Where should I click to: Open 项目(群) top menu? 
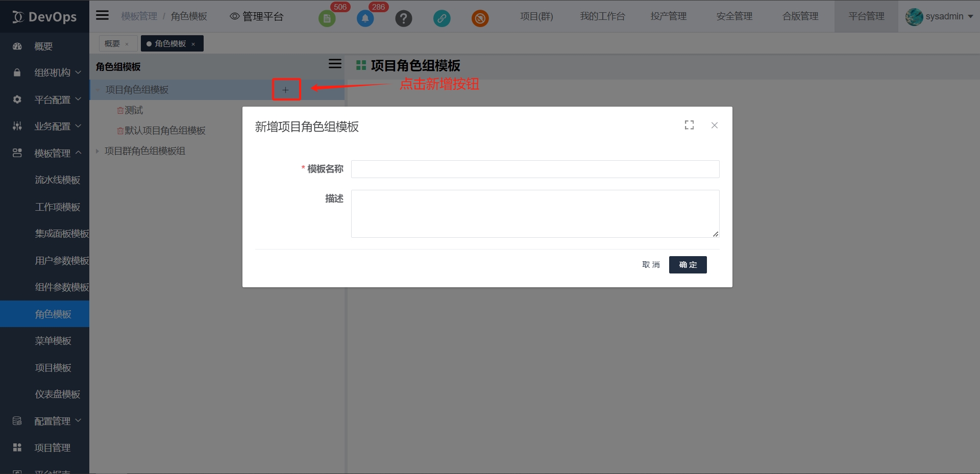tap(536, 16)
